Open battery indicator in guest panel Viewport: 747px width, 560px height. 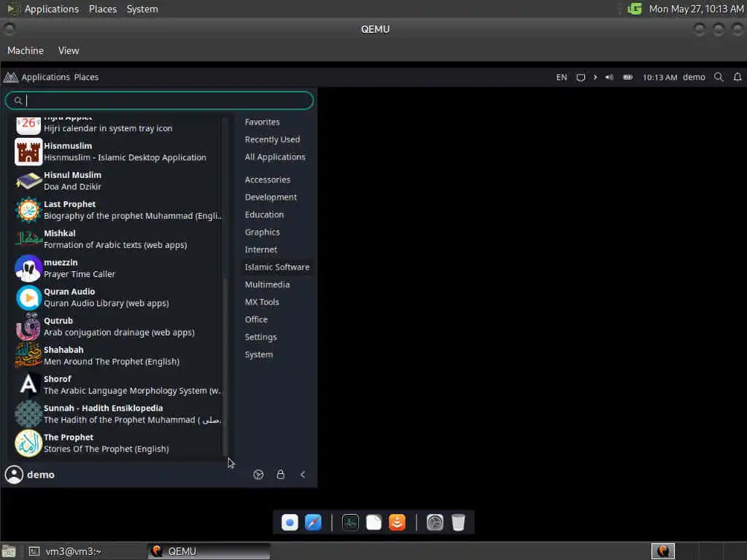click(628, 77)
